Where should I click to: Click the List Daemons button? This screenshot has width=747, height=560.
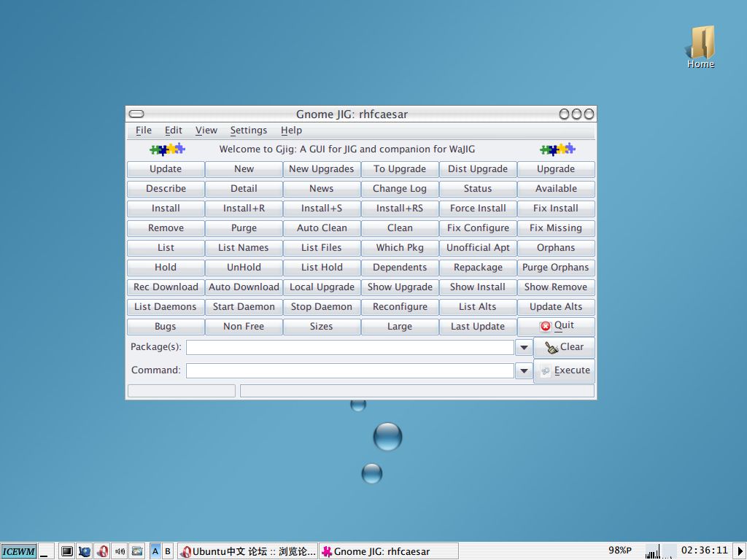point(166,307)
